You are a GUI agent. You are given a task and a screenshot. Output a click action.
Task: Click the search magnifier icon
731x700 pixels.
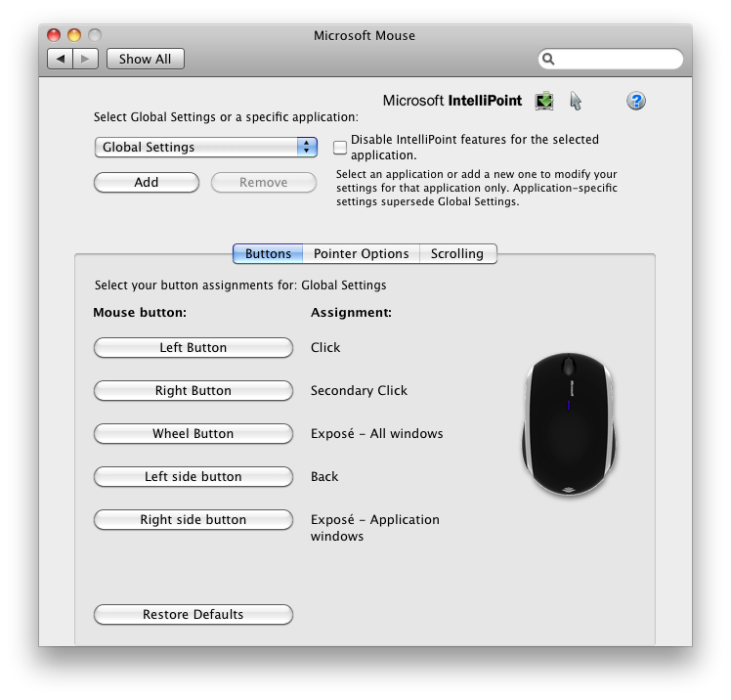tap(548, 59)
